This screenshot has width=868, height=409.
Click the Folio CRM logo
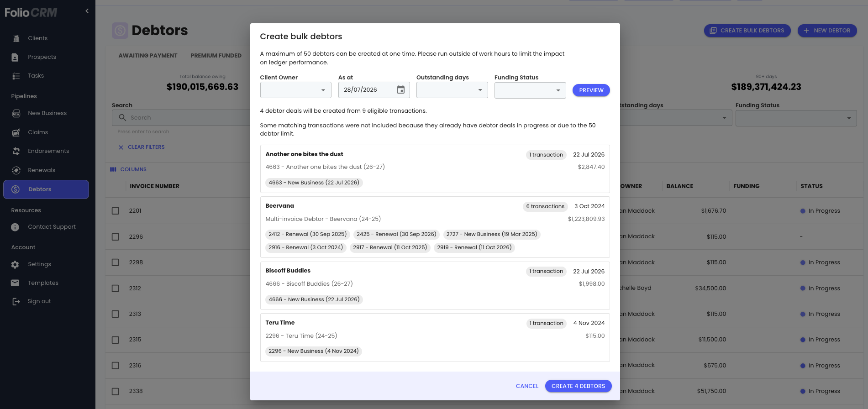(31, 12)
